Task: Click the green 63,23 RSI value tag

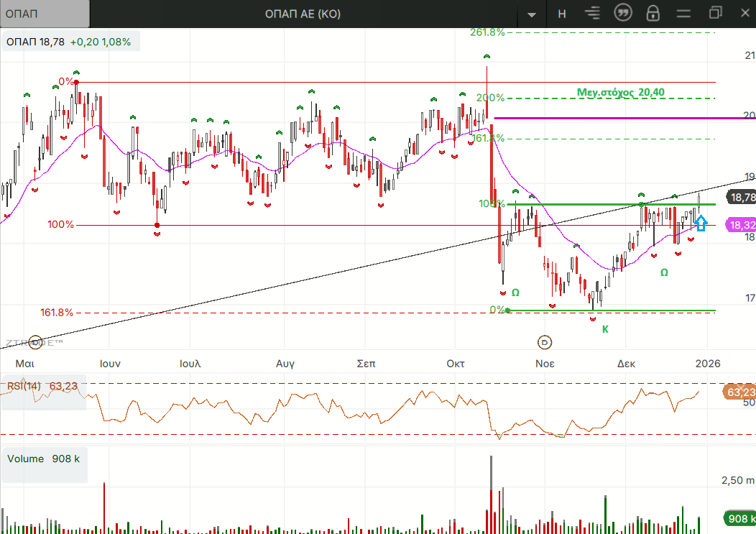Action: tap(739, 392)
